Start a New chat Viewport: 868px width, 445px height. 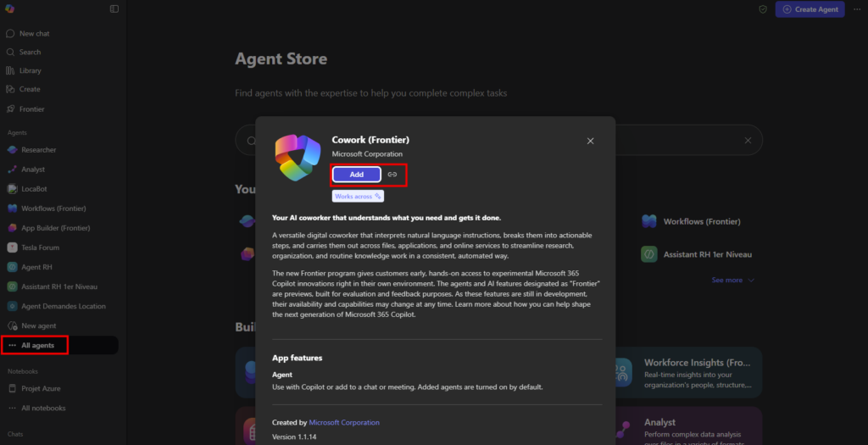click(34, 34)
